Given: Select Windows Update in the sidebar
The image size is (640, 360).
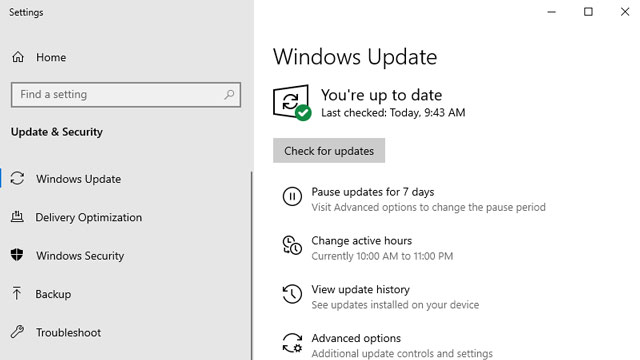Looking at the screenshot, I should 78,179.
